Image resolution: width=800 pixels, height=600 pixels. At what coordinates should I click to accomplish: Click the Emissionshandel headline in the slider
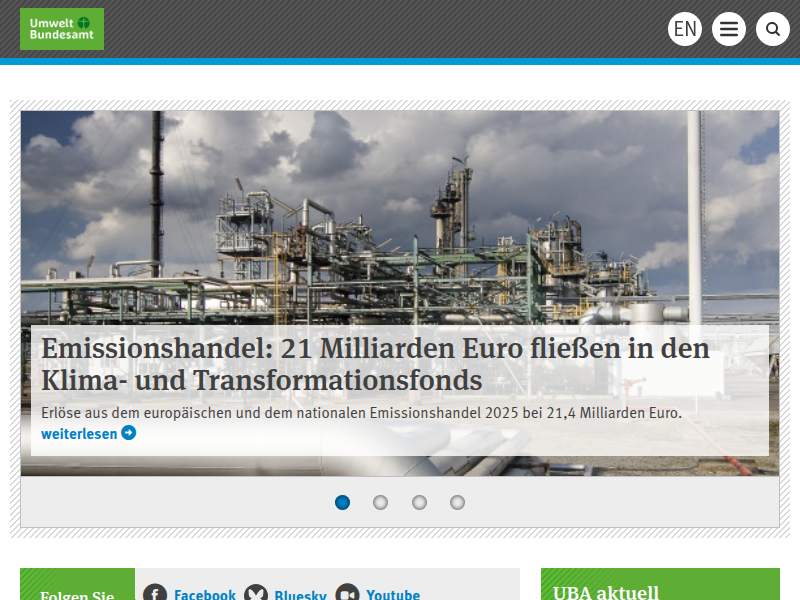tap(375, 365)
